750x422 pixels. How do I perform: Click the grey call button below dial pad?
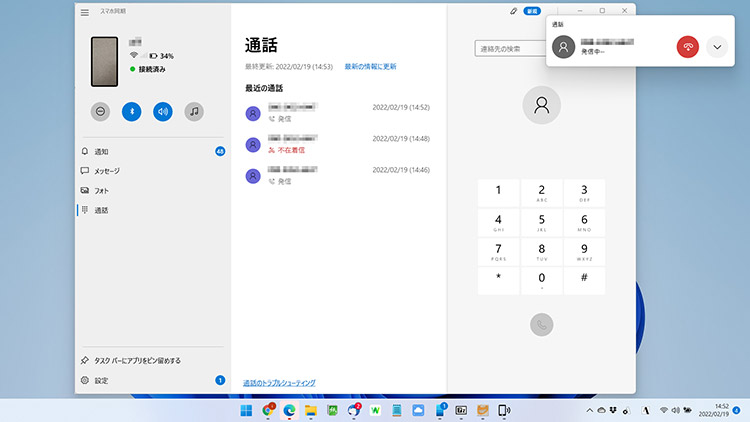point(542,324)
